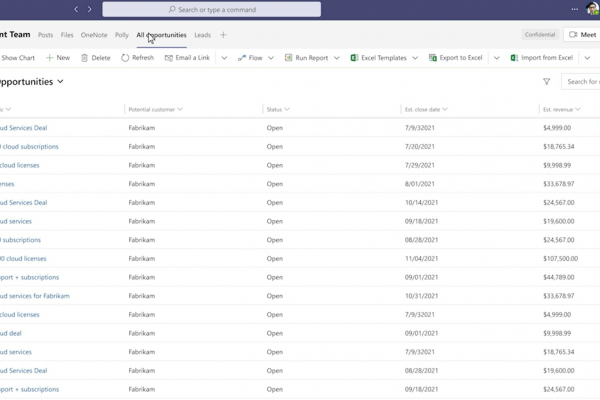The height and width of the screenshot is (400, 600).
Task: Go forward with the right arrow icon
Action: 90,9
